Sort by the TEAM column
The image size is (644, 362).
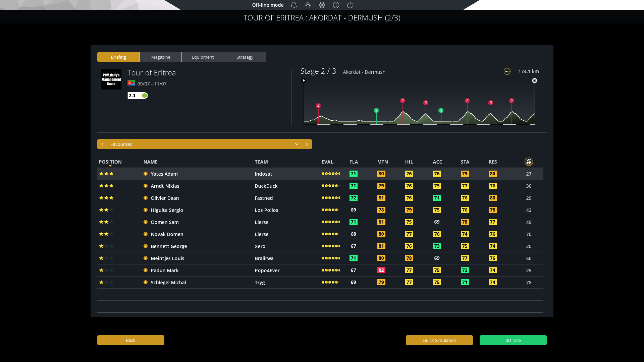coord(261,162)
